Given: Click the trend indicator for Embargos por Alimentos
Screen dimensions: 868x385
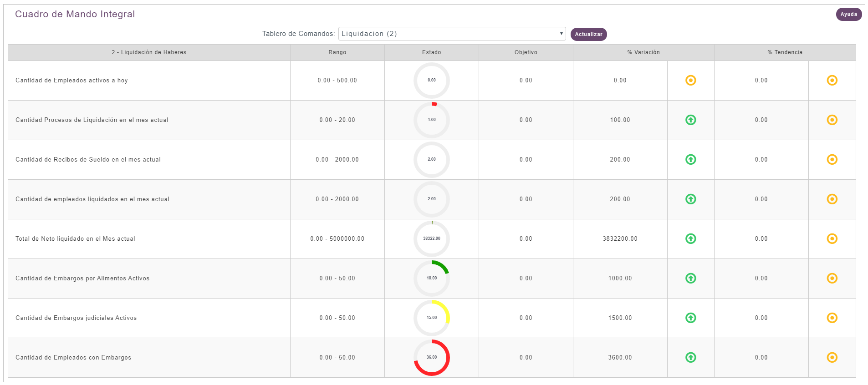Looking at the screenshot, I should tap(832, 279).
